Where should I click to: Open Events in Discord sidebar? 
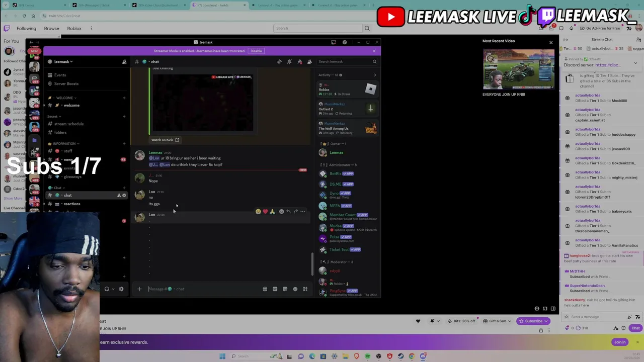coord(60,75)
